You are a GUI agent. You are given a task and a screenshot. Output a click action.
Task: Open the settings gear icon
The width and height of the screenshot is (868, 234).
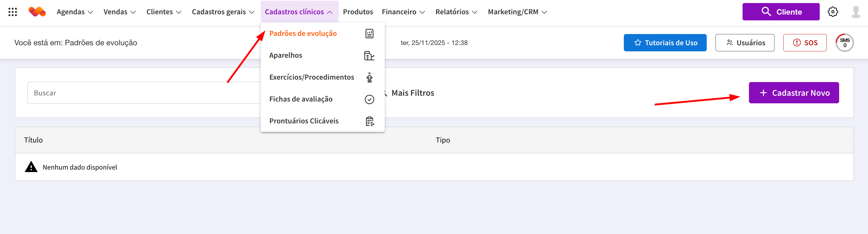coord(833,12)
